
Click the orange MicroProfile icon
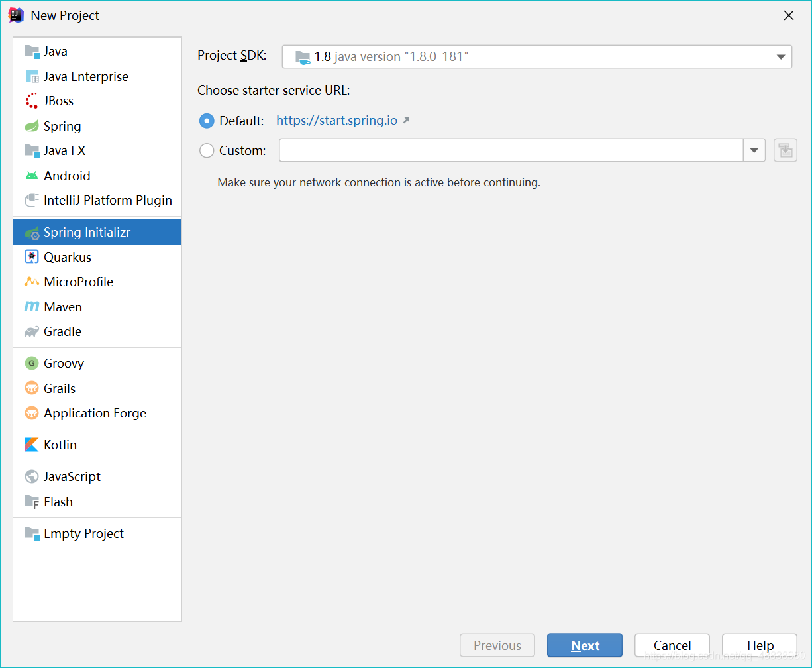pyautogui.click(x=32, y=282)
